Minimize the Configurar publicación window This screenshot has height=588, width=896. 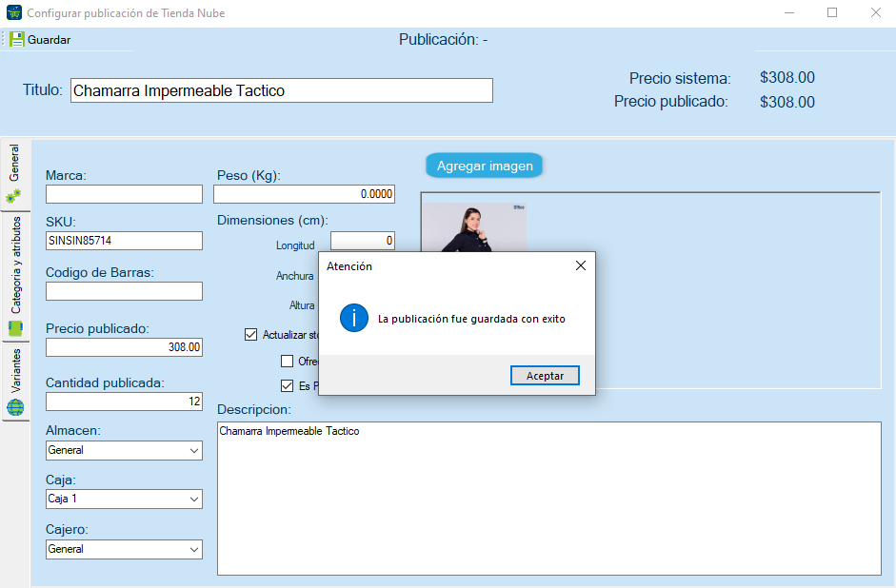pyautogui.click(x=789, y=12)
